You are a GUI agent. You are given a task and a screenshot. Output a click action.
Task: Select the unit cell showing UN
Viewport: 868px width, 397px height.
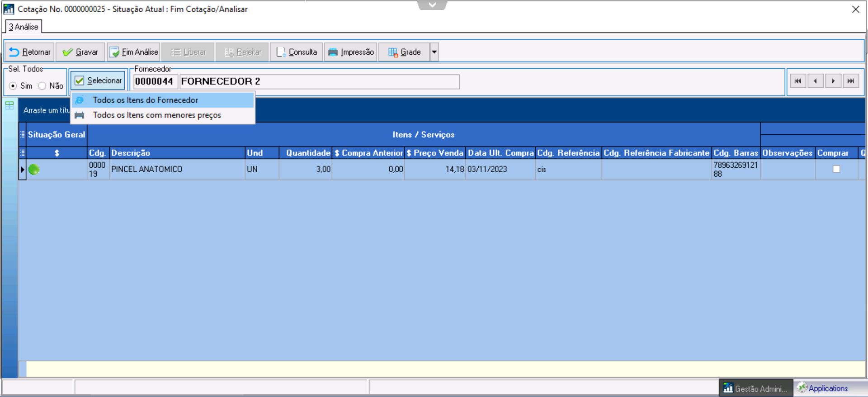262,170
